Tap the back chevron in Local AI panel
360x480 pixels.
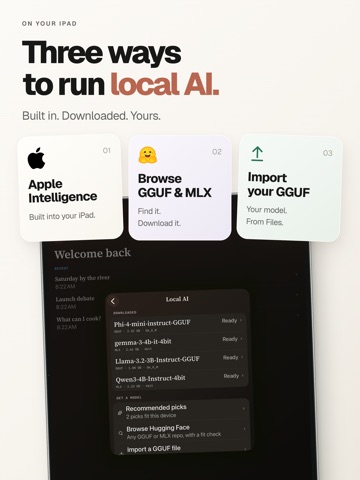(113, 301)
